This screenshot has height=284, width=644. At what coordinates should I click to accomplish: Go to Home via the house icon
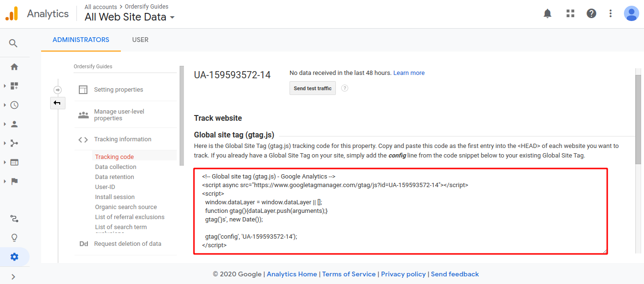click(14, 67)
